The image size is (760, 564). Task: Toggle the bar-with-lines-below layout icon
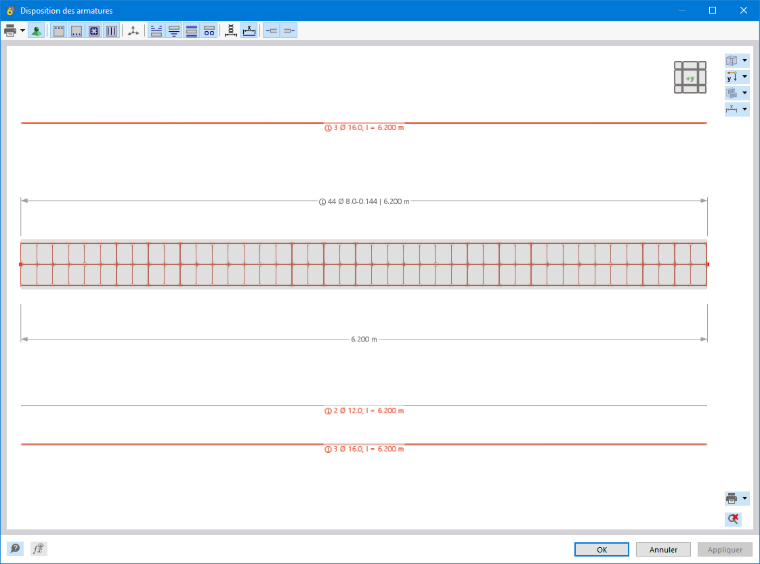point(174,31)
